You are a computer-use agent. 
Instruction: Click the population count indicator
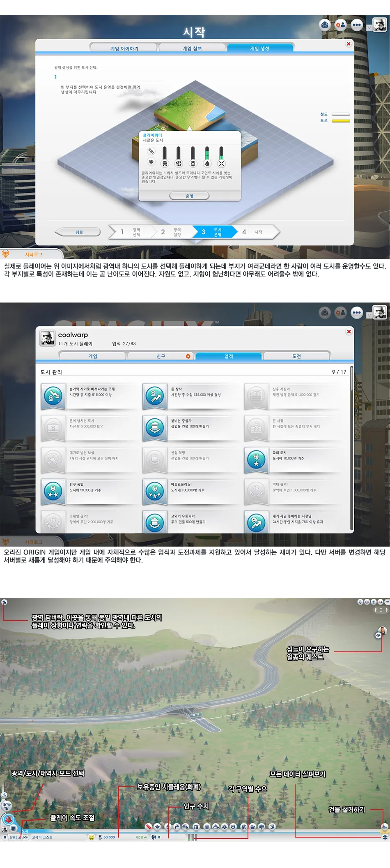click(156, 837)
